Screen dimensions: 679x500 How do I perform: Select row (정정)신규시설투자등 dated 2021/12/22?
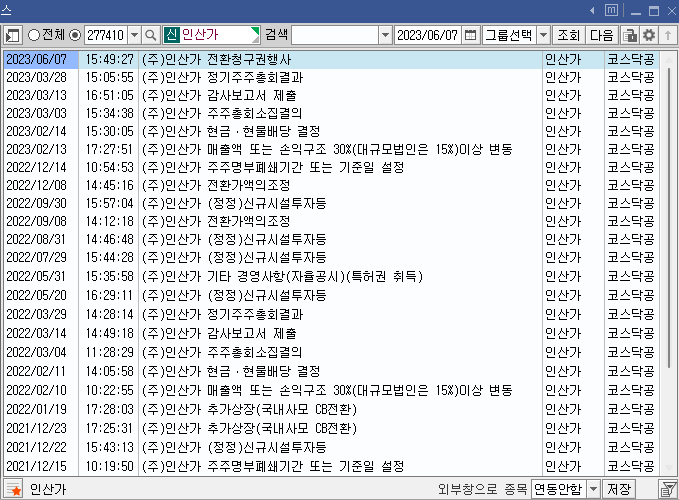point(331,447)
